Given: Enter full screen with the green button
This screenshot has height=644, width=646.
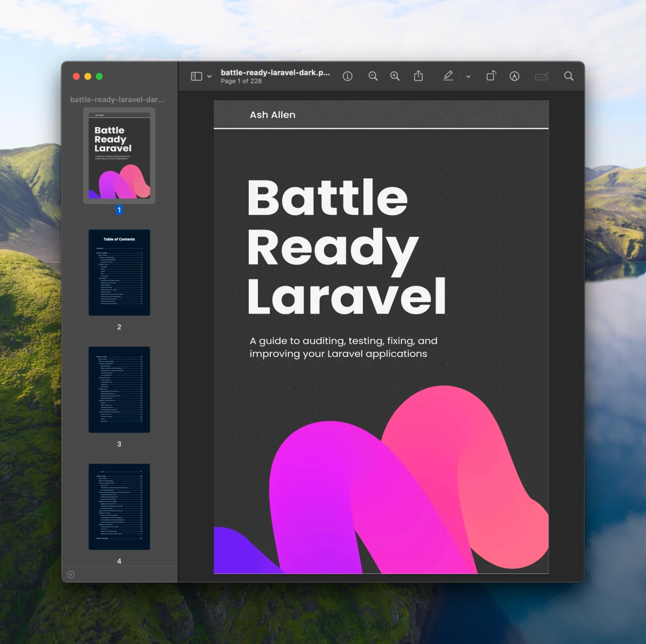Looking at the screenshot, I should 99,76.
